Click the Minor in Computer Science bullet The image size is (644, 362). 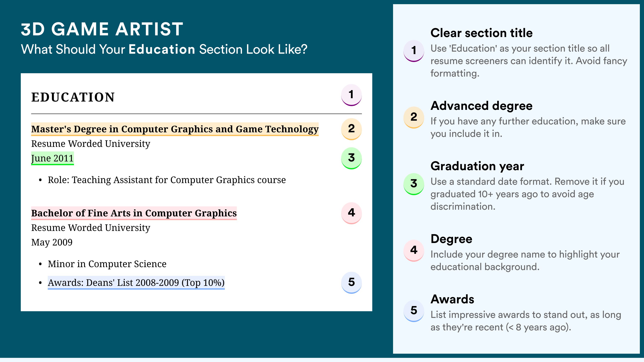107,264
